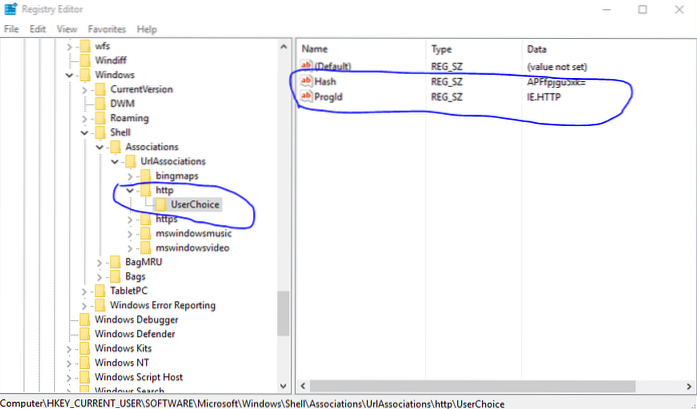Expand the CurrentVersion key

tap(84, 89)
